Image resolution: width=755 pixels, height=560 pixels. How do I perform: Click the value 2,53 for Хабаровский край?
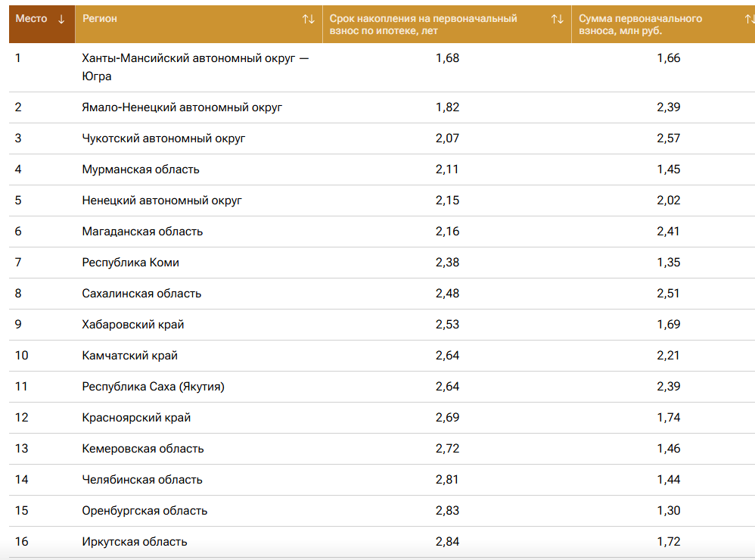(447, 325)
